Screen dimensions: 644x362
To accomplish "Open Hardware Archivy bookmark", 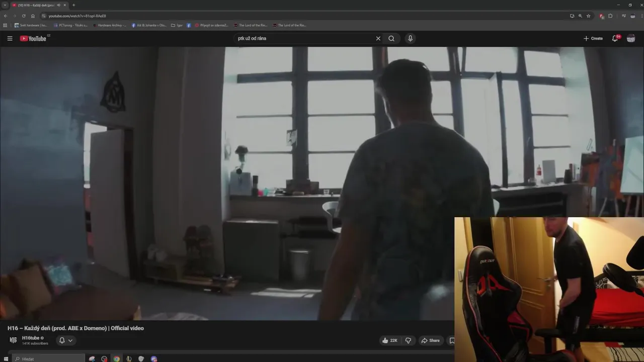I will [110, 25].
